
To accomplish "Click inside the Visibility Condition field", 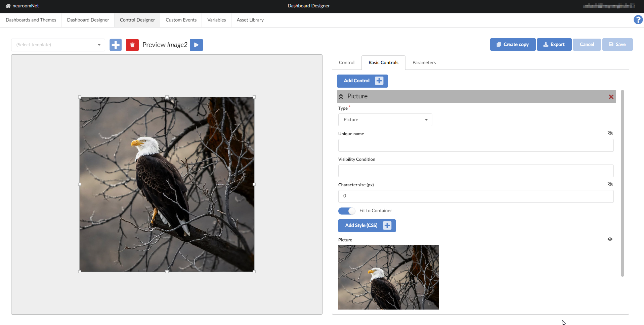I will (475, 171).
